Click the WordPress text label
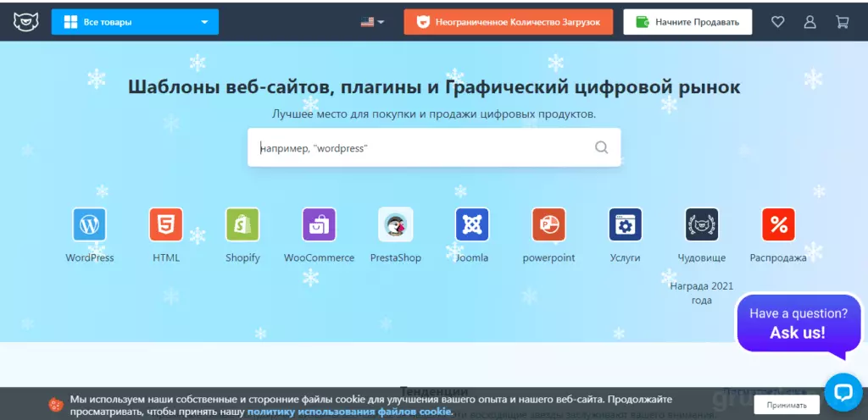The width and height of the screenshot is (868, 420). click(x=90, y=258)
